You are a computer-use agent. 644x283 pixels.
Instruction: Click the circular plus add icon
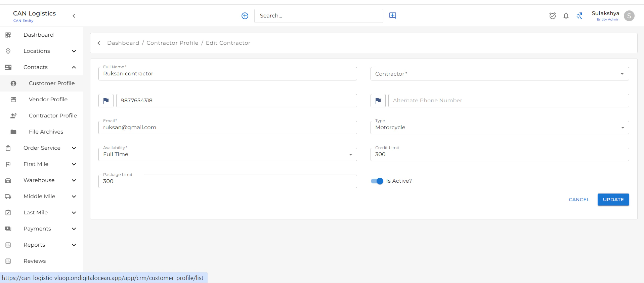pyautogui.click(x=245, y=16)
